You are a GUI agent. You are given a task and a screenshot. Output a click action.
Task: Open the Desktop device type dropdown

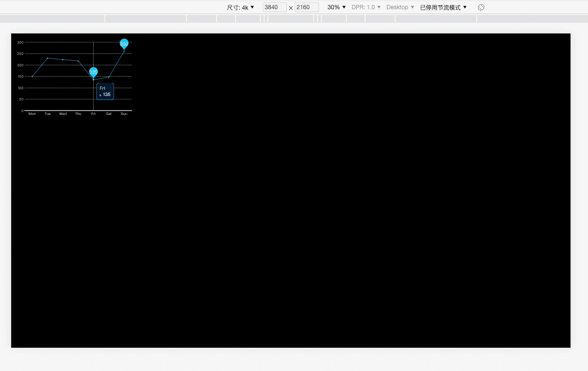tap(400, 7)
